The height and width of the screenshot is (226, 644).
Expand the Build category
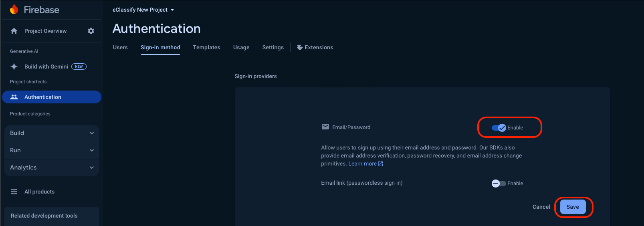point(52,133)
